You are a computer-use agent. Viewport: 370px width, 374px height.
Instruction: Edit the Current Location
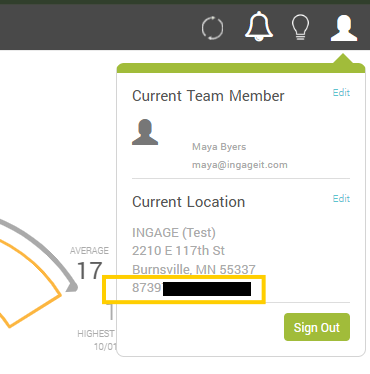point(341,198)
